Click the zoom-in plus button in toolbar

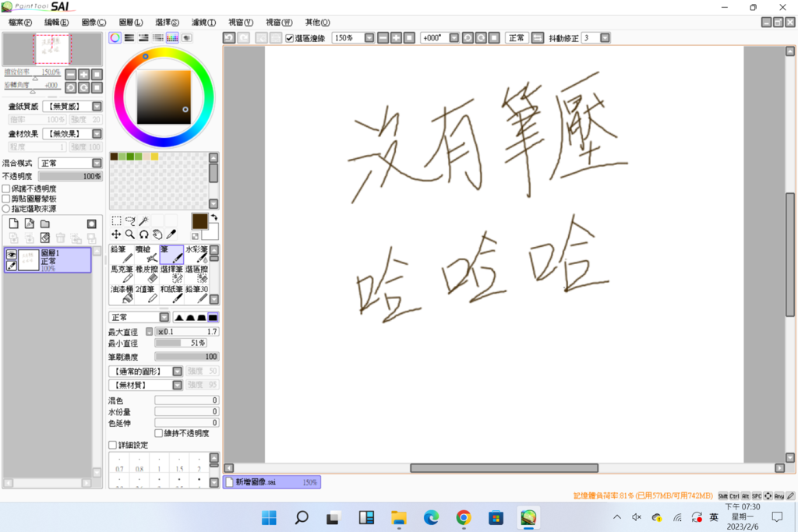point(396,38)
